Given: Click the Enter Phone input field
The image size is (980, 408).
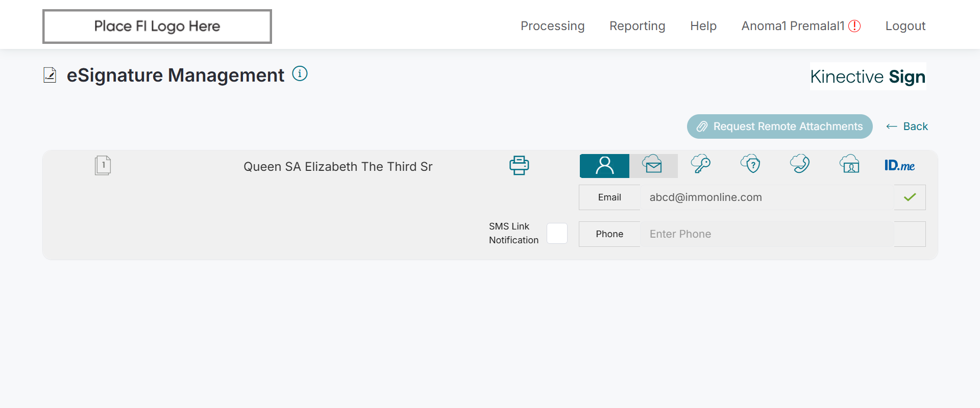Looking at the screenshot, I should [767, 234].
